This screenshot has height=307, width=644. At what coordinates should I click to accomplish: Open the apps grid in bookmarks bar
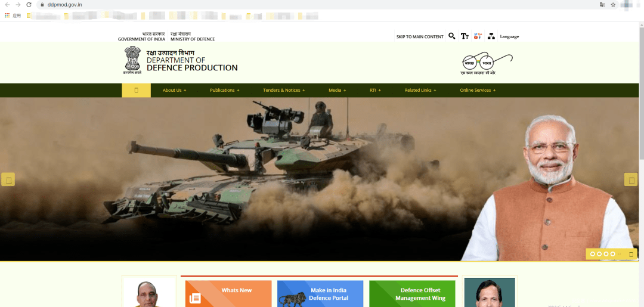point(7,15)
